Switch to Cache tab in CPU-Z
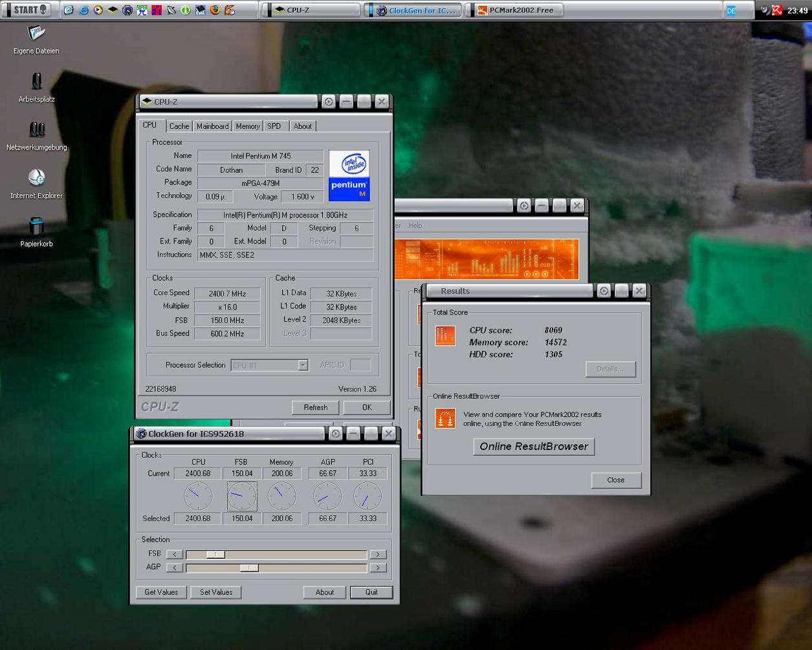 click(179, 126)
